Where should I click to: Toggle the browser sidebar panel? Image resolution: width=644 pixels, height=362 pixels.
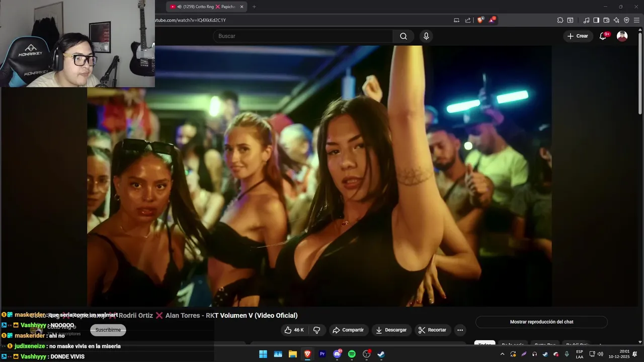click(596, 20)
